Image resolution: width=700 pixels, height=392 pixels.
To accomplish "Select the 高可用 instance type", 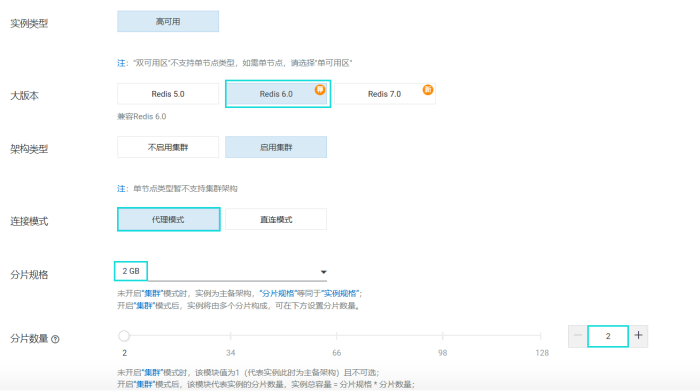I will tap(168, 21).
